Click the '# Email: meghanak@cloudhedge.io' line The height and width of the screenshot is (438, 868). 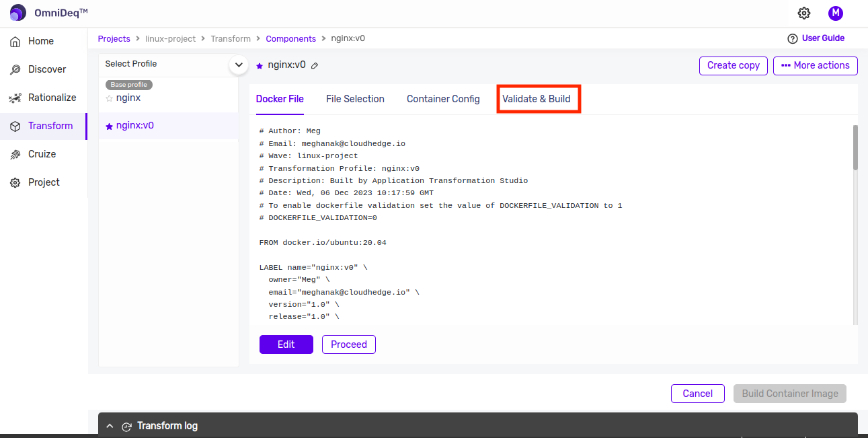coord(332,143)
